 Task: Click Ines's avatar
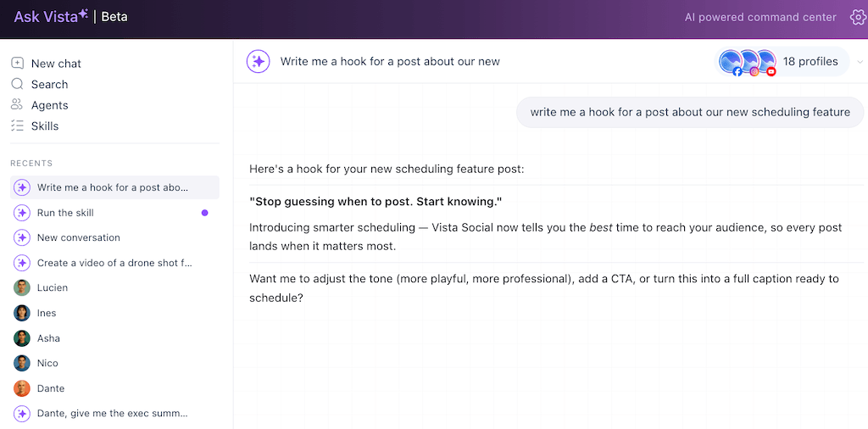click(21, 313)
